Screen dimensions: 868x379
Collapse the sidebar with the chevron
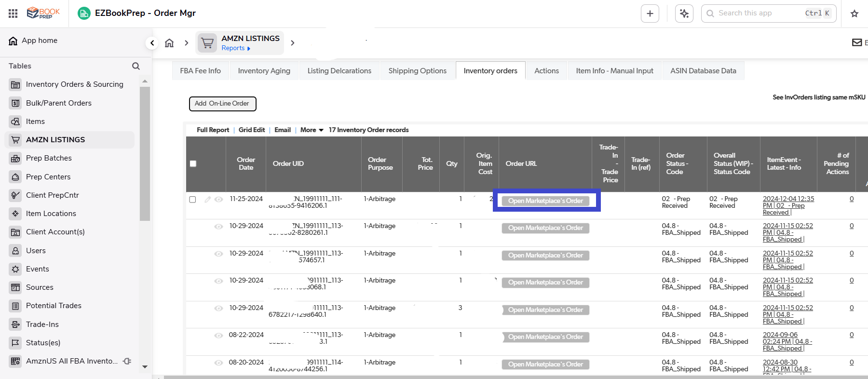pyautogui.click(x=152, y=43)
